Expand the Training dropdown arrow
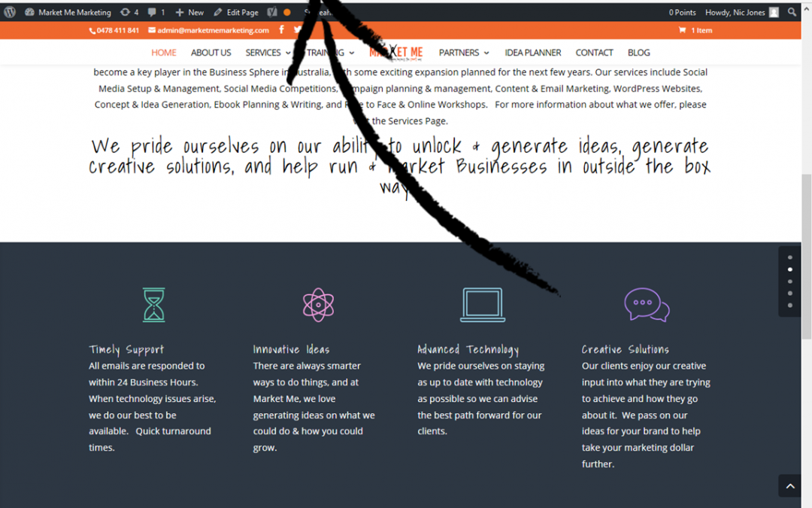Screen dimensions: 812x508 click(352, 53)
